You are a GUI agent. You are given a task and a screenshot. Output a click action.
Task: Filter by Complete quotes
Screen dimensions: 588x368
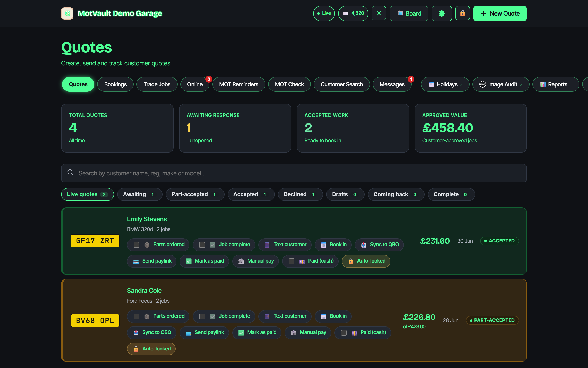[x=451, y=194]
